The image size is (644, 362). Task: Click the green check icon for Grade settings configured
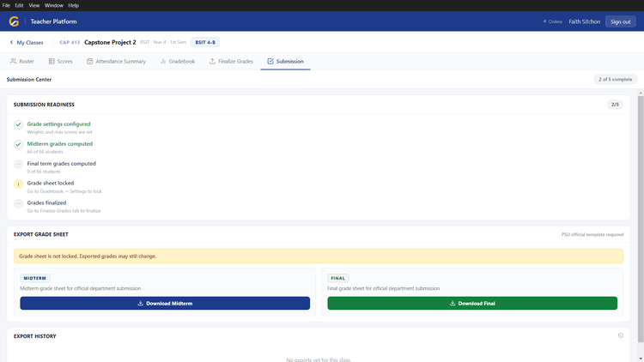coord(19,124)
